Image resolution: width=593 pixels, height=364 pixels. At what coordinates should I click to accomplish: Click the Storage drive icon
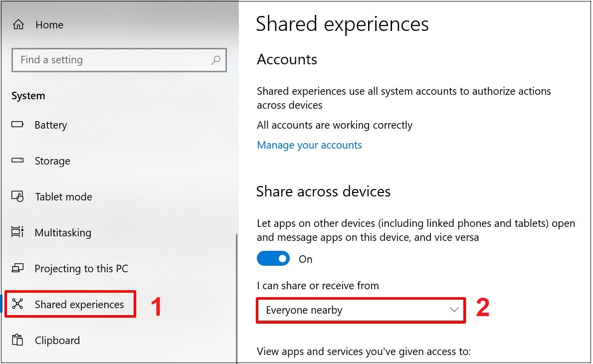point(17,161)
